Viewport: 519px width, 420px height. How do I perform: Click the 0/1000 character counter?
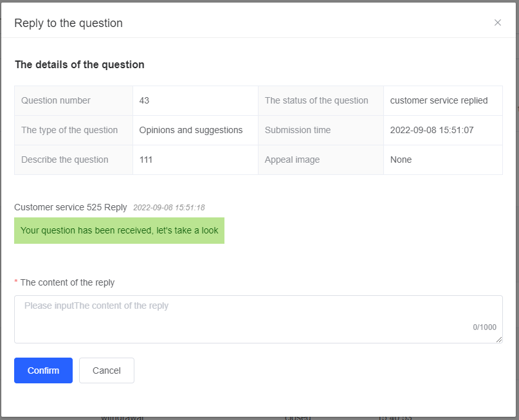pyautogui.click(x=484, y=327)
